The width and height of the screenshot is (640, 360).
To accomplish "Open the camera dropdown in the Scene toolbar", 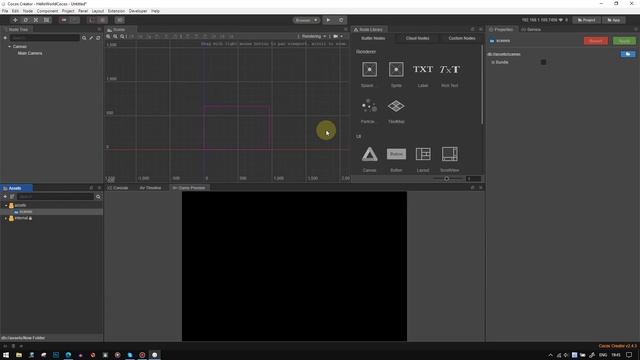I will 338,36.
